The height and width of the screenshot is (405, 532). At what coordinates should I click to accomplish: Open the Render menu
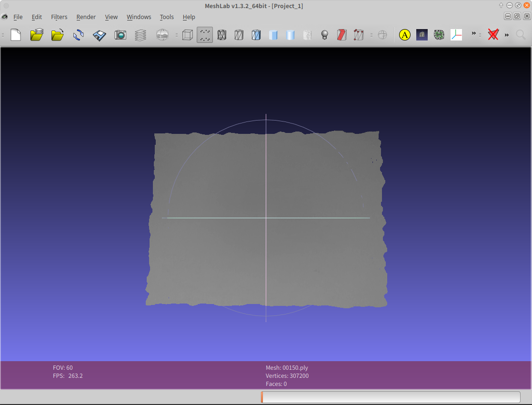[86, 17]
